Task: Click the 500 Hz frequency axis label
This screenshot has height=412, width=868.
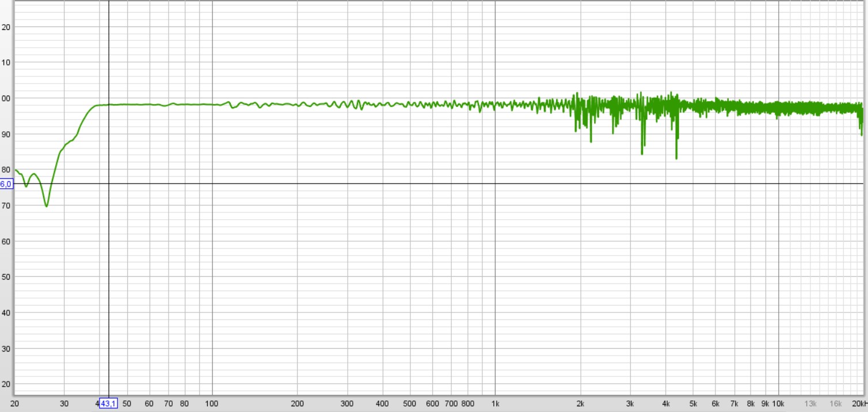Action: click(x=410, y=404)
